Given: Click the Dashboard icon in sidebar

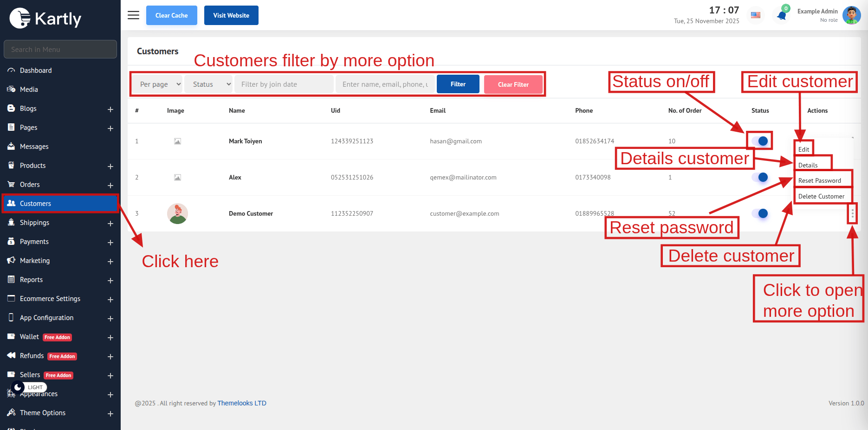Looking at the screenshot, I should pyautogui.click(x=11, y=71).
